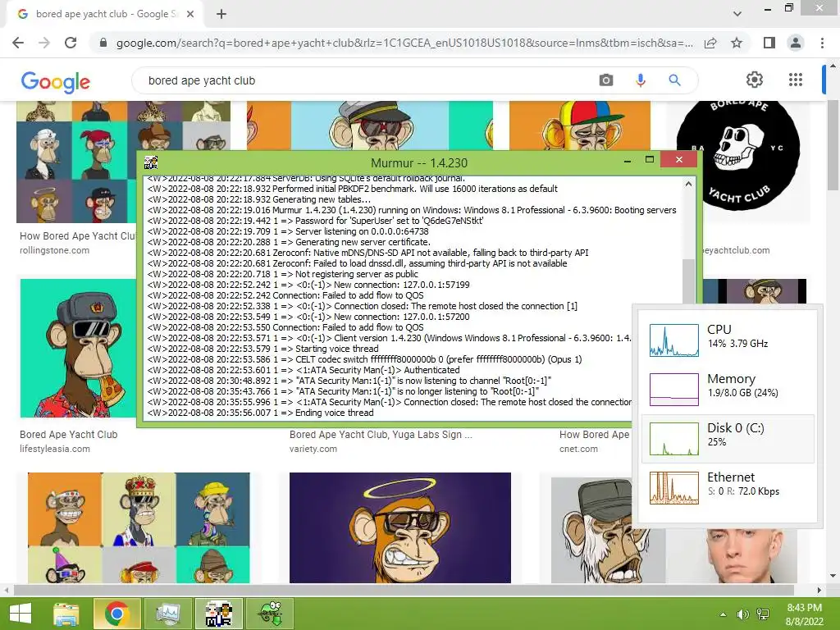Go to Google home via logo
Image resolution: width=840 pixels, height=630 pixels.
point(55,82)
